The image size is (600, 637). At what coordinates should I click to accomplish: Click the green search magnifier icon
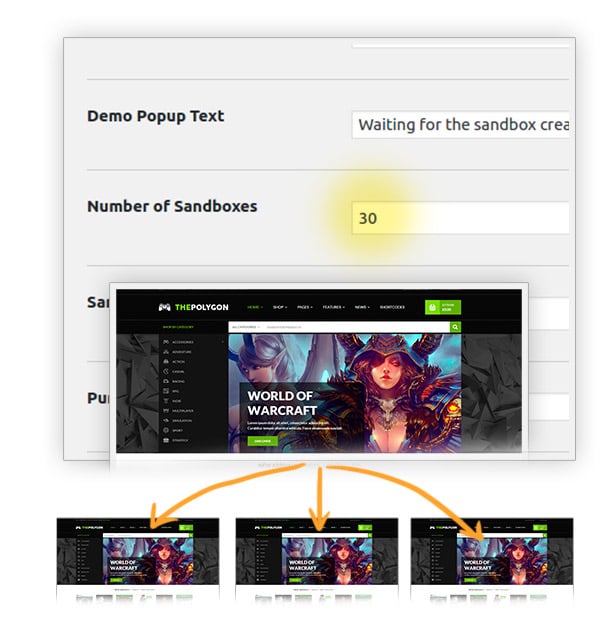[455, 327]
